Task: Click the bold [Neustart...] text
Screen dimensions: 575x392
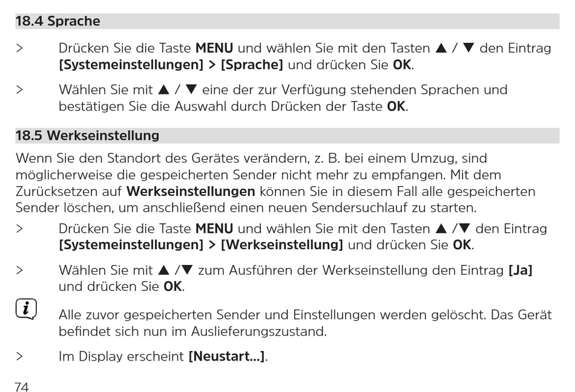Action: tap(226, 356)
